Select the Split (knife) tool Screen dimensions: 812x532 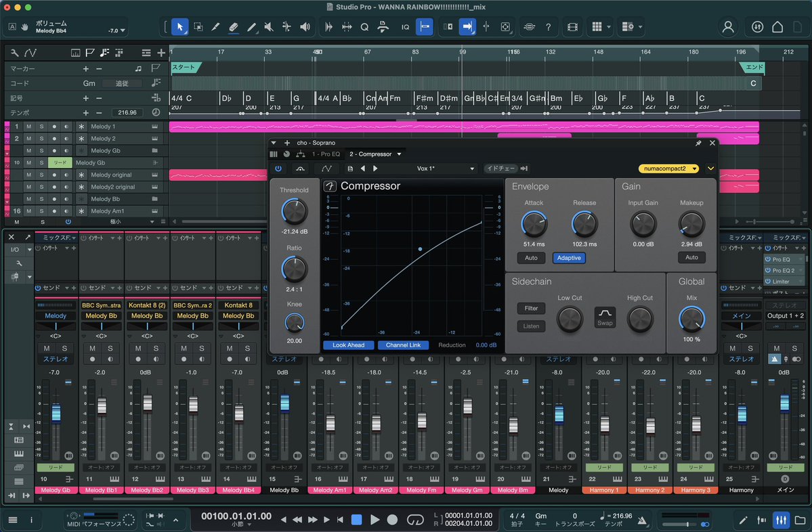(215, 27)
